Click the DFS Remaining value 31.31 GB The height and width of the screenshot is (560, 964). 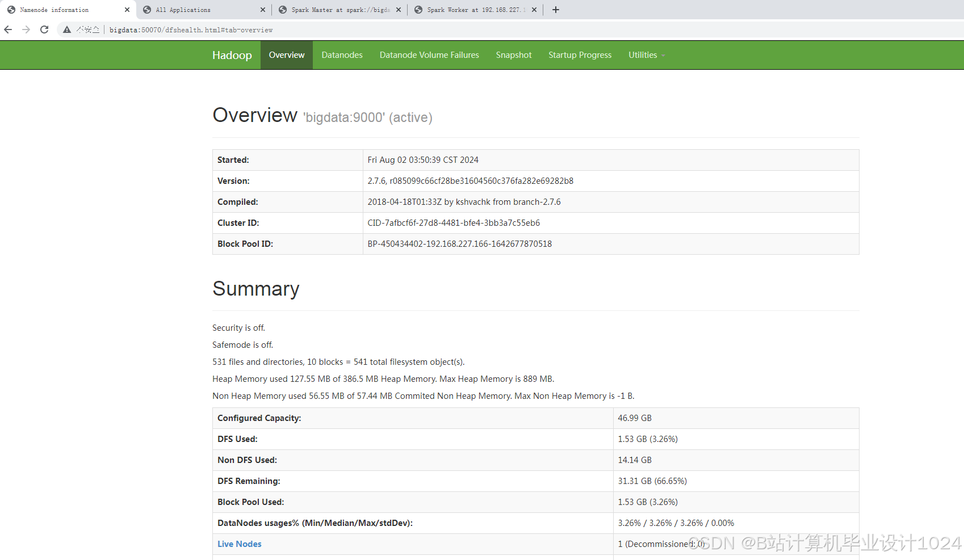pyautogui.click(x=652, y=481)
